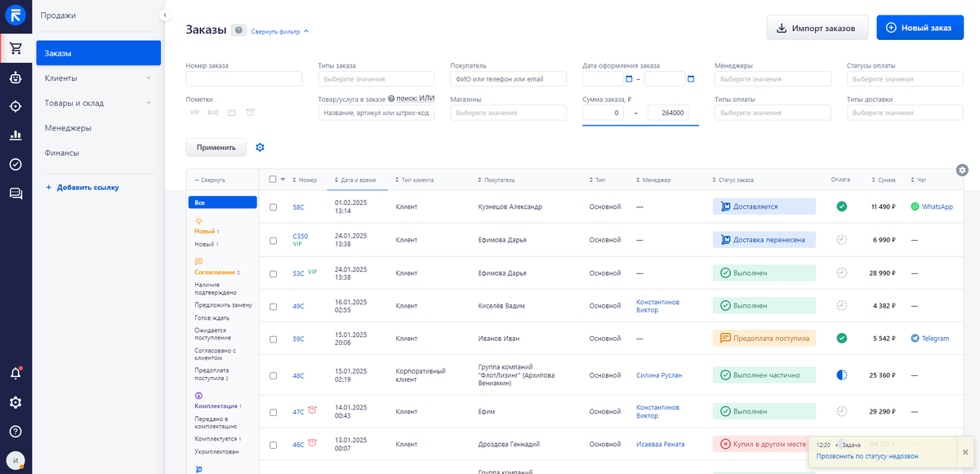Open bulk actions arrow beside select-all checkbox

tap(283, 179)
